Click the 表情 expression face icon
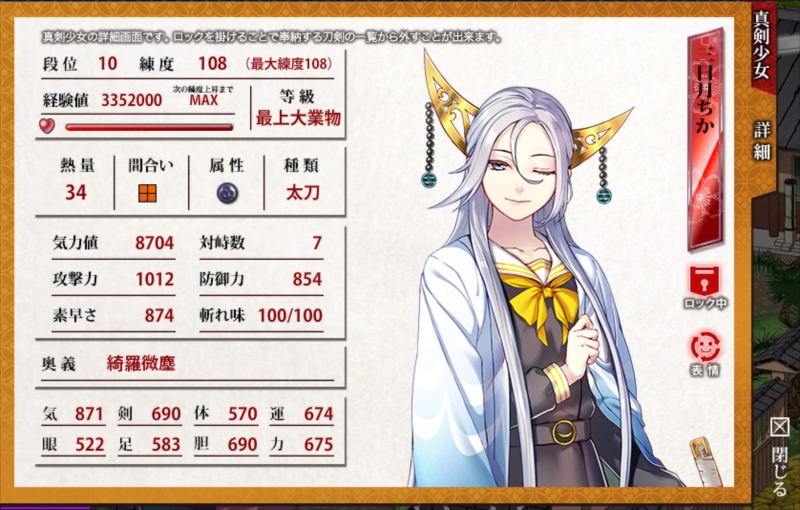Screen dimensions: 800x510 [x=705, y=353]
